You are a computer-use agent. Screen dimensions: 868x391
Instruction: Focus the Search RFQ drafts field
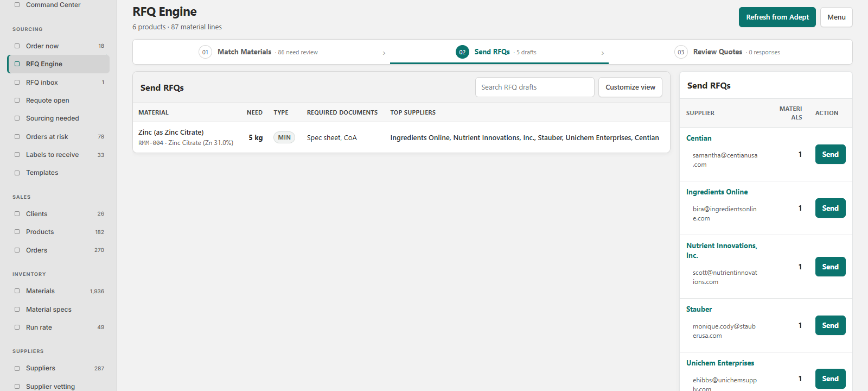(x=535, y=87)
